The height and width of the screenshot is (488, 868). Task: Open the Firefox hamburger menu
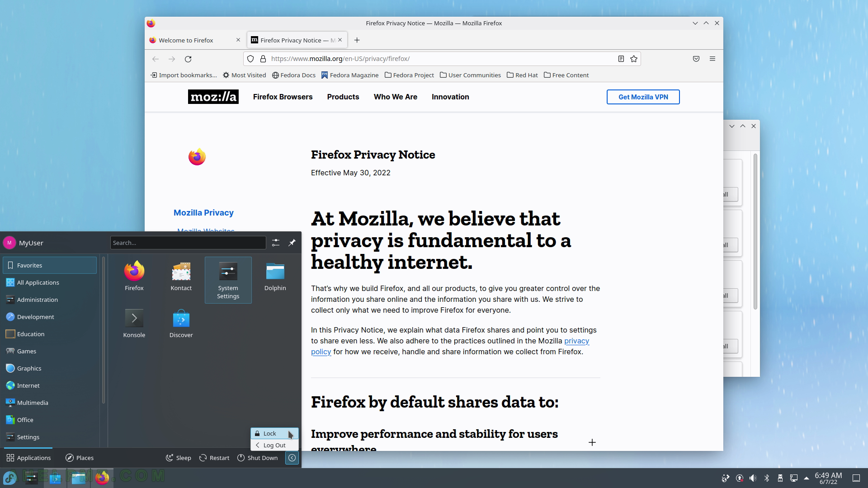tap(712, 59)
